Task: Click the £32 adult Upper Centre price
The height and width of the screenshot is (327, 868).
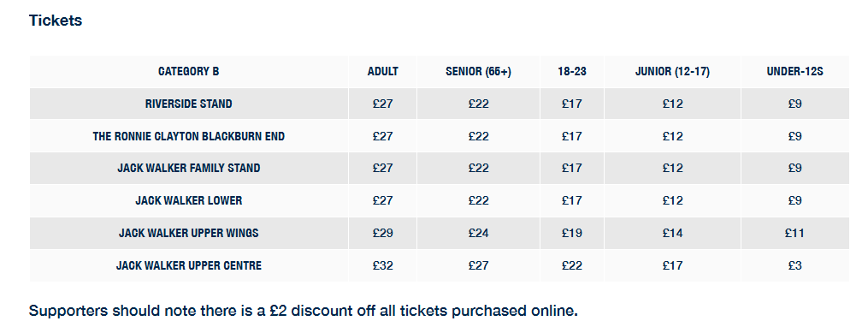Action: point(382,265)
